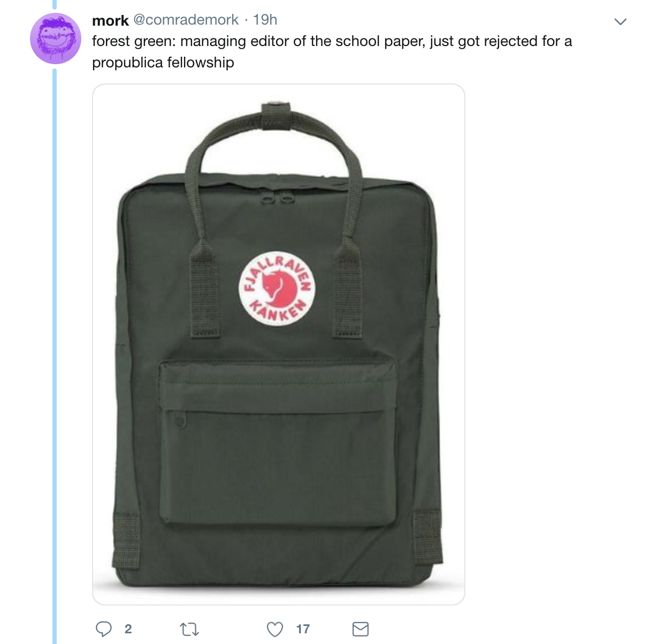Retweet mork's forest green tweet

189,629
